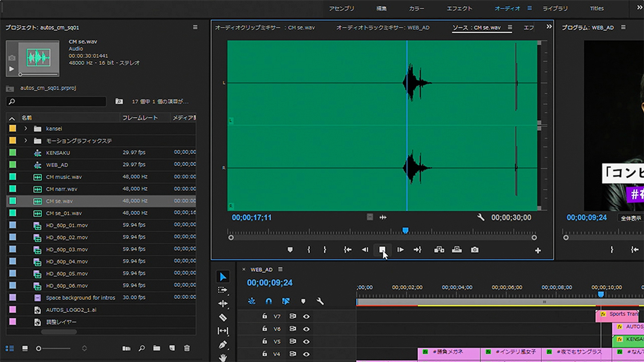This screenshot has width=644, height=362.
Task: Stop playback in Source monitor
Action: [x=382, y=250]
